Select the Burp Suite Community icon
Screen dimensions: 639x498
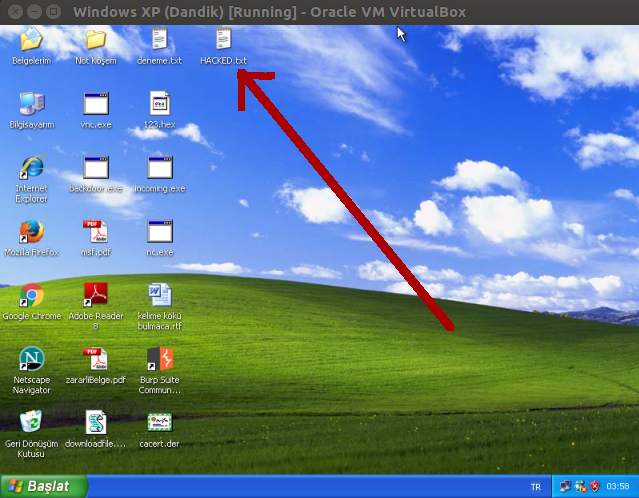[160, 359]
